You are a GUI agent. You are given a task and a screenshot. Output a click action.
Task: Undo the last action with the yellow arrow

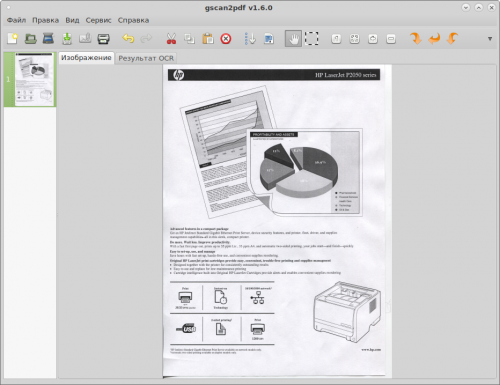[x=128, y=39]
